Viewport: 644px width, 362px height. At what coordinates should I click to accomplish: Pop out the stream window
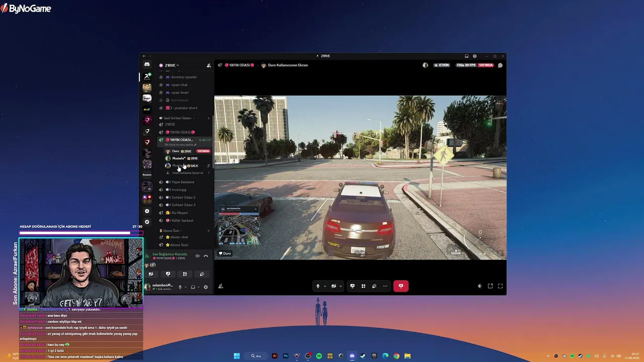coord(490,286)
